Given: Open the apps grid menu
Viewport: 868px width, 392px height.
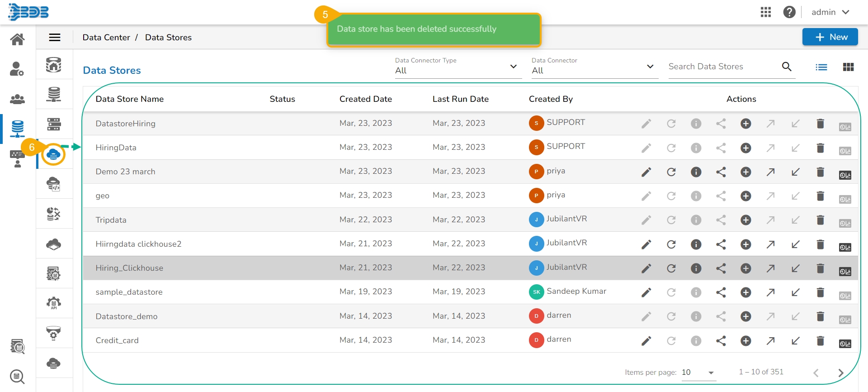Looking at the screenshot, I should click(x=765, y=12).
